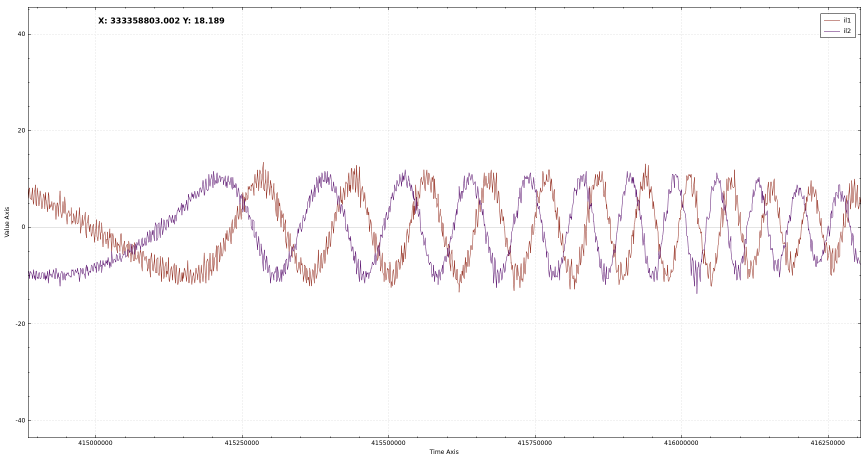
Task: Click the 416000000 time axis tick label
Action: [x=681, y=443]
